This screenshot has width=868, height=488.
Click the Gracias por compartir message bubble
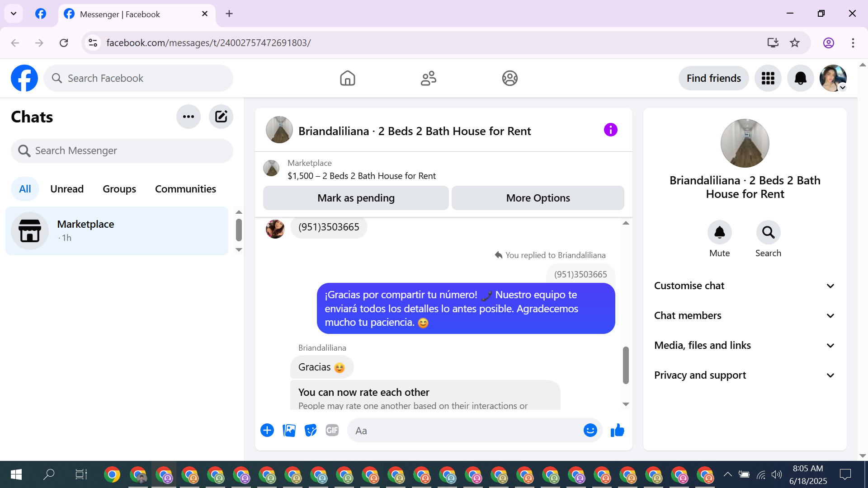pyautogui.click(x=466, y=309)
